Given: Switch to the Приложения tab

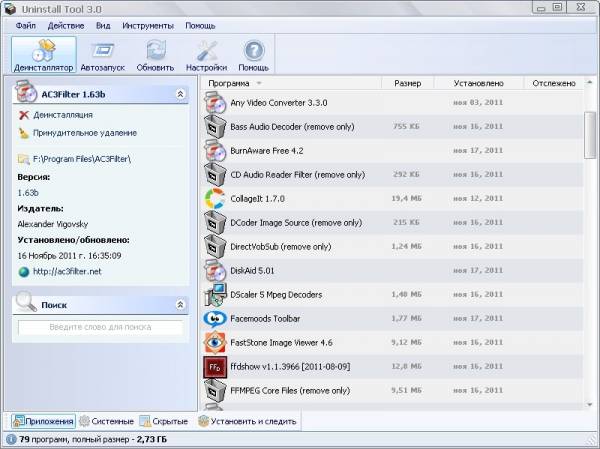Looking at the screenshot, I should click(43, 421).
